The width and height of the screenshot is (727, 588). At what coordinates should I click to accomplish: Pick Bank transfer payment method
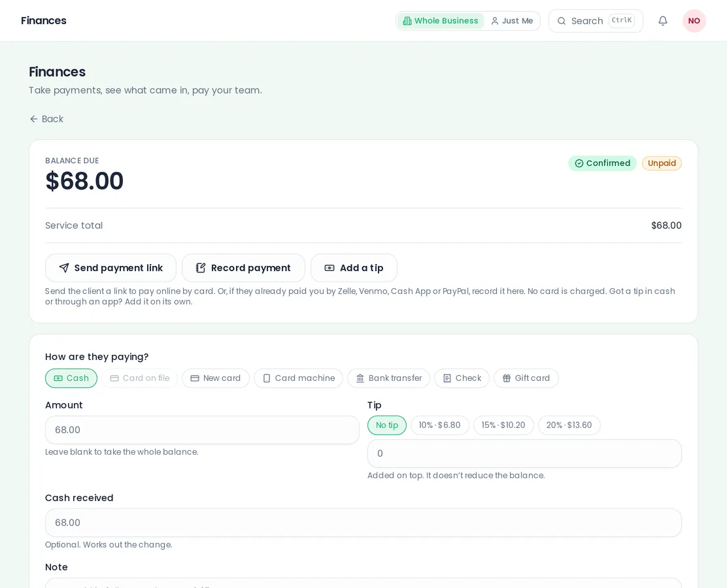tap(388, 378)
